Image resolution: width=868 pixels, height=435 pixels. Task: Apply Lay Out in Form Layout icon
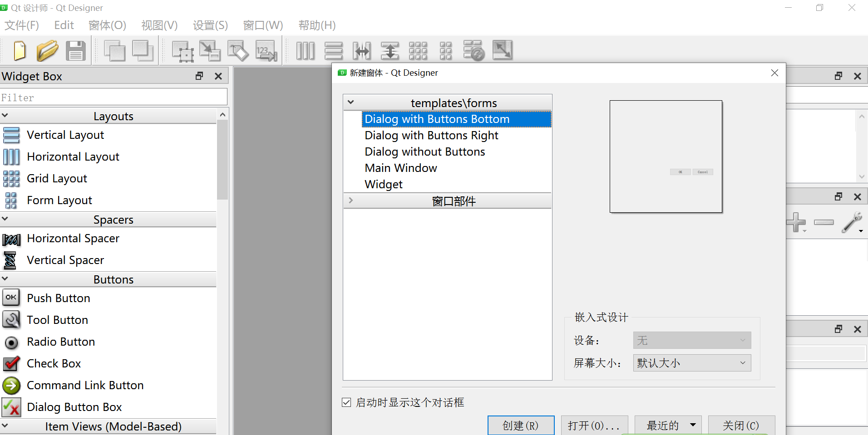pyautogui.click(x=446, y=50)
